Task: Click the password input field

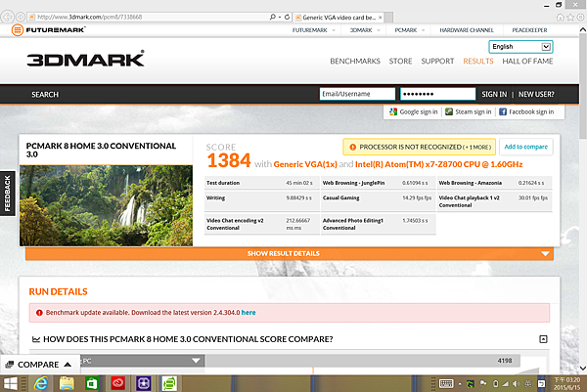Action: point(437,94)
